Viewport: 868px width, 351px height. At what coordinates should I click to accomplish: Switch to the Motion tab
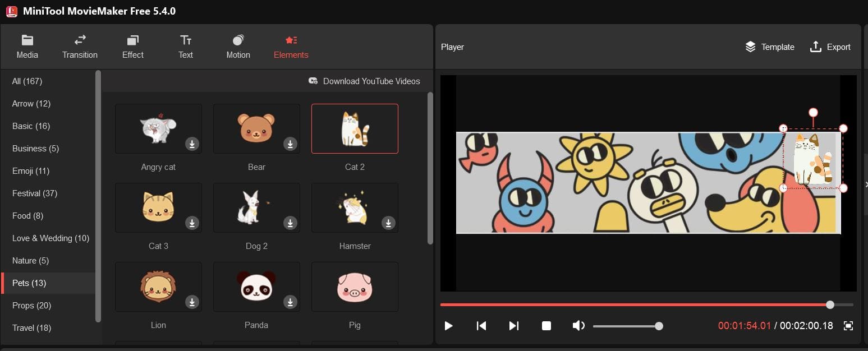[x=238, y=47]
